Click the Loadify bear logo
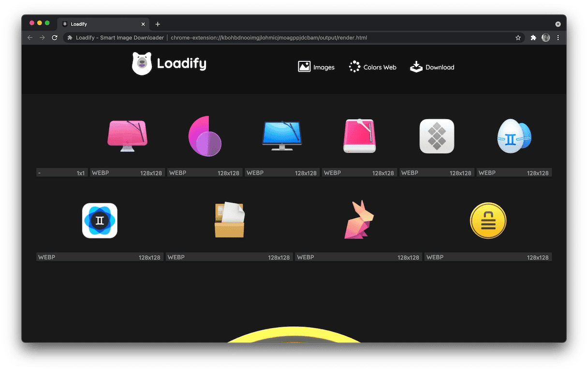 pos(142,64)
